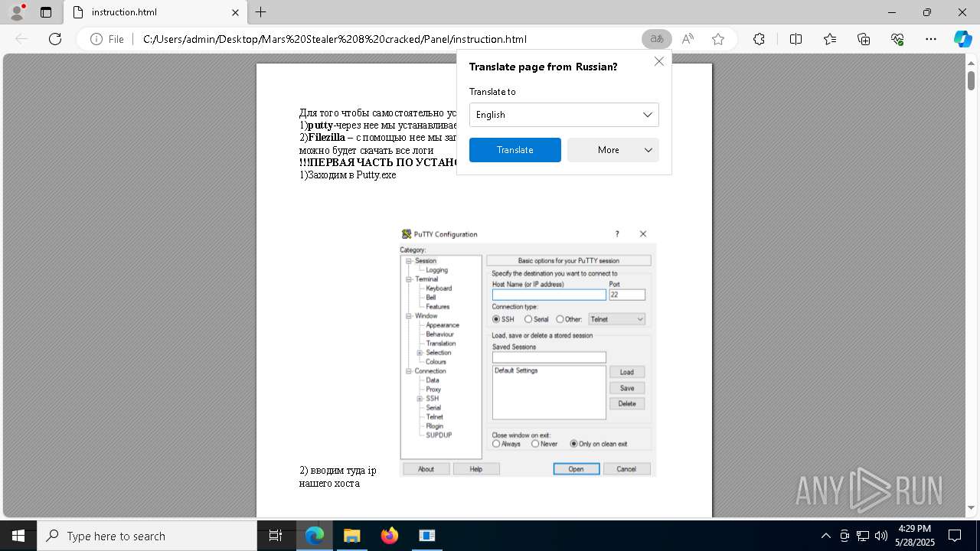Click the Port field showing 22
The height and width of the screenshot is (551, 980).
point(627,295)
